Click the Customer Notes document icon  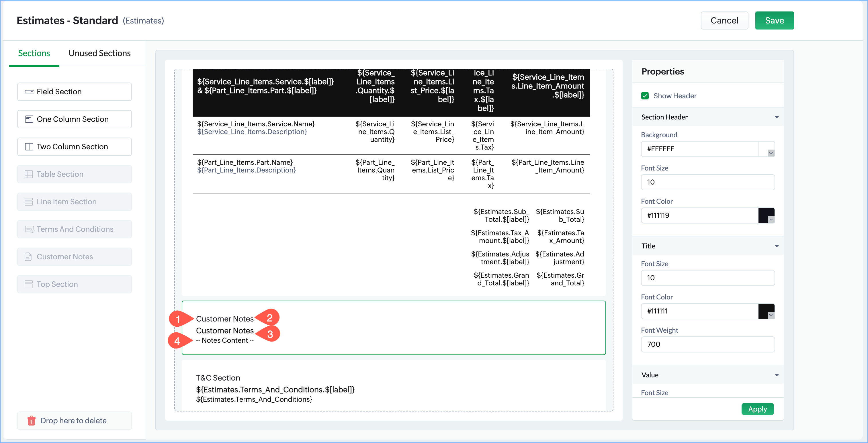(28, 257)
